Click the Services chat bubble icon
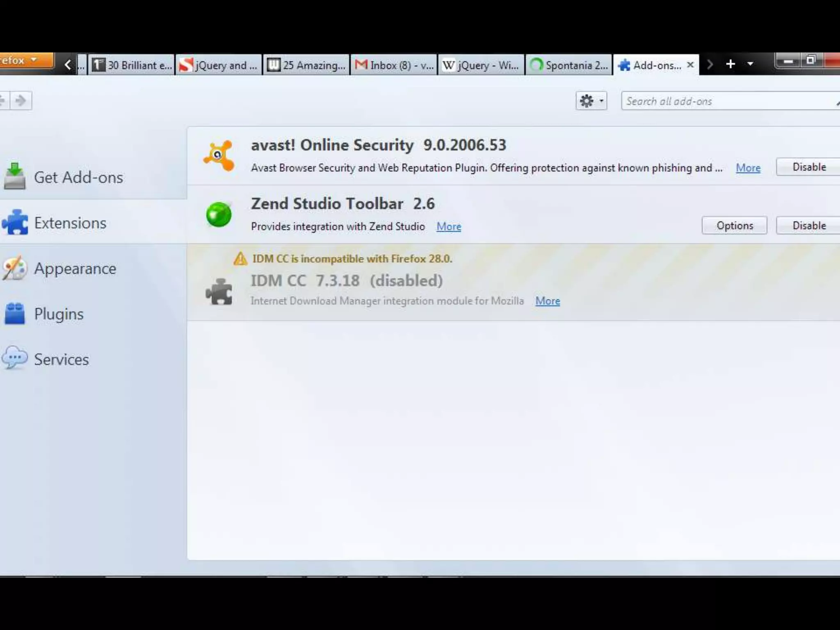Screen dimensions: 840x630 pos(15,358)
